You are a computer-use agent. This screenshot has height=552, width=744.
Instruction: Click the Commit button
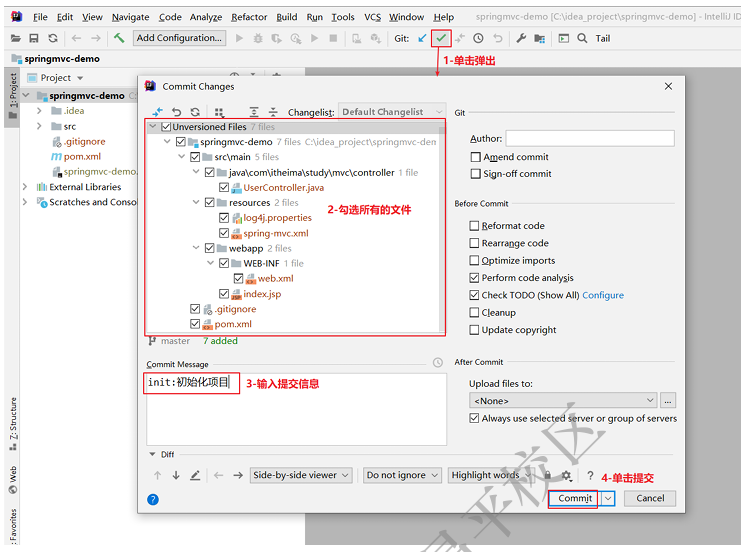575,498
